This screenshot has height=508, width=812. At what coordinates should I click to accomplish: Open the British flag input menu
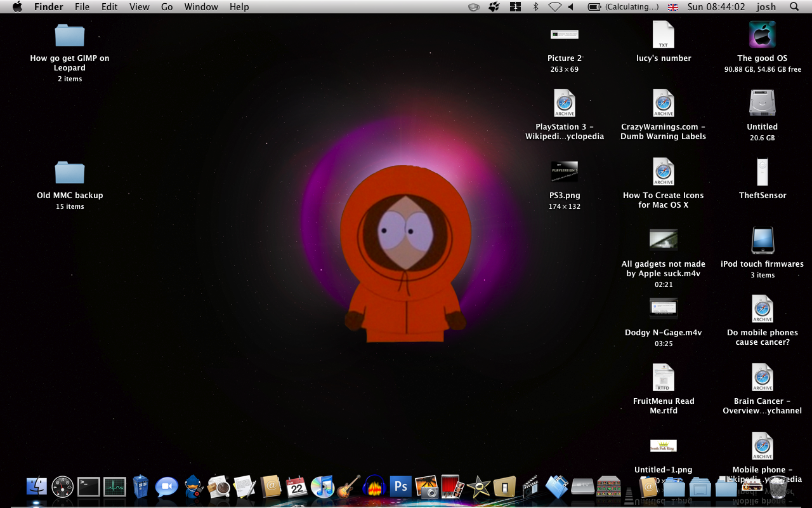click(673, 7)
